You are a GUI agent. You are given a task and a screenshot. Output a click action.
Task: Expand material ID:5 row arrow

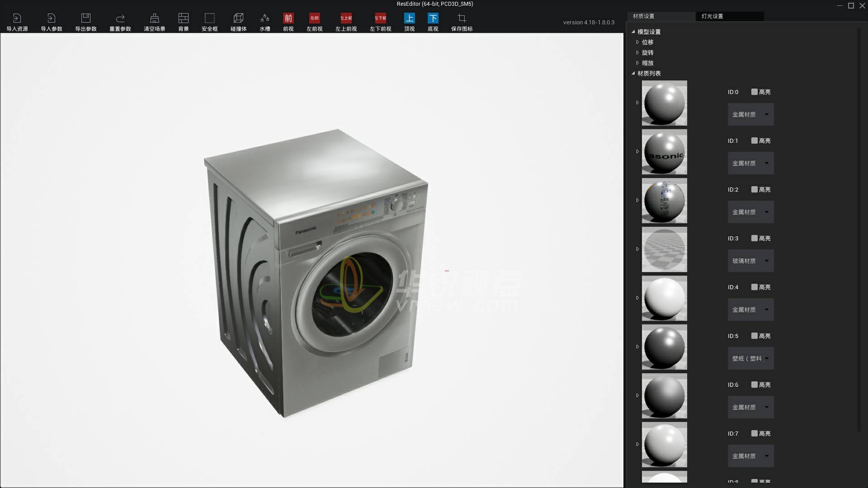click(x=638, y=347)
